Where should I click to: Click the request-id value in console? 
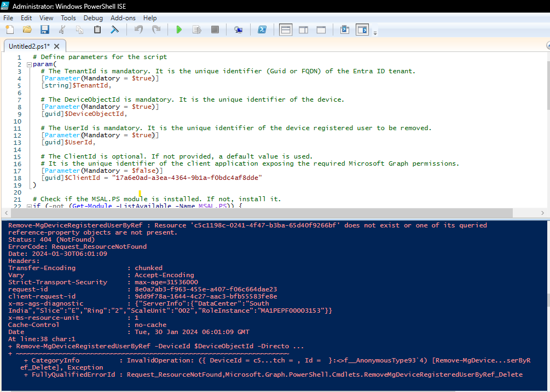point(206,289)
